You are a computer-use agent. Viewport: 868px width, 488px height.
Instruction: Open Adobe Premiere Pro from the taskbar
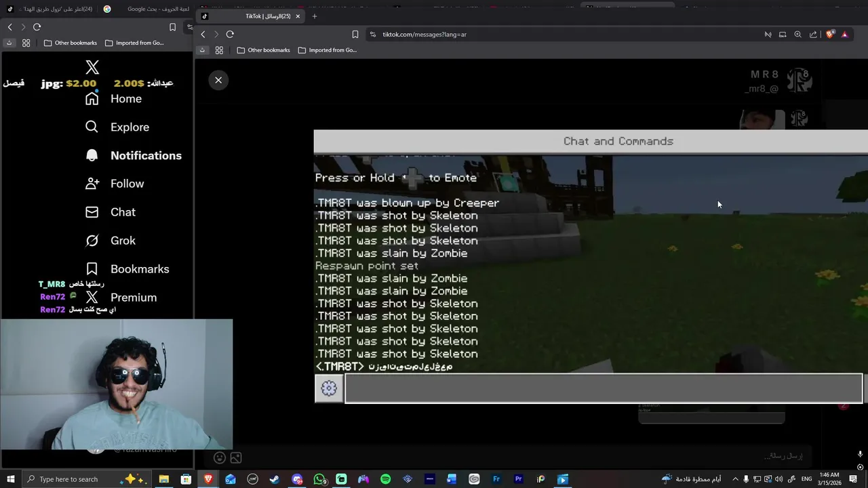pyautogui.click(x=519, y=479)
